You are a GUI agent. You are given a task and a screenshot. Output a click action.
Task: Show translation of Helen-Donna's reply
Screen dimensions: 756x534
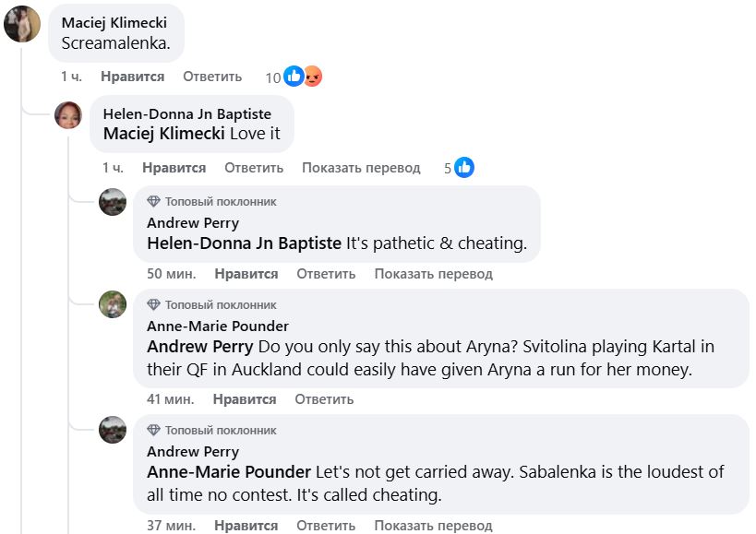click(x=361, y=168)
